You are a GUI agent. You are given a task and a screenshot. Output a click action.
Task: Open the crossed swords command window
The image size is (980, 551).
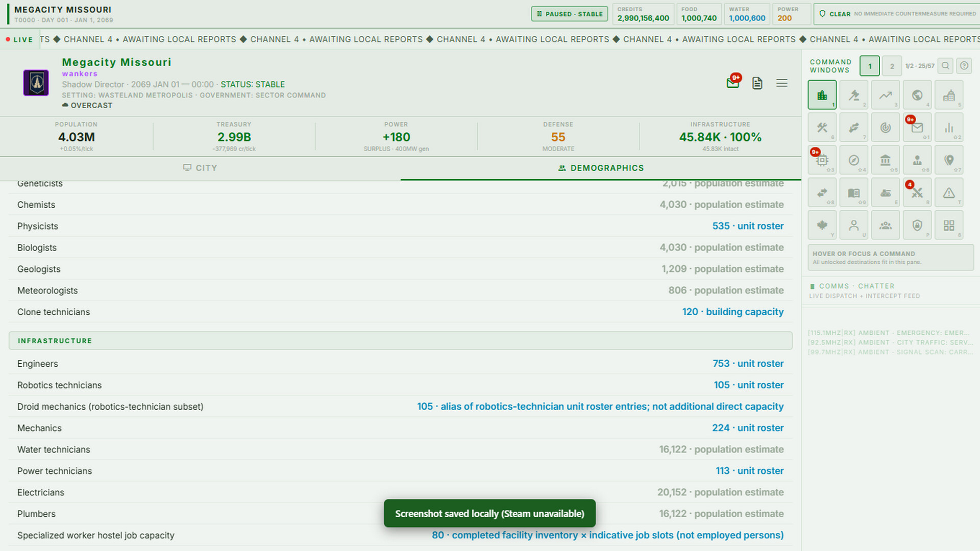(917, 193)
